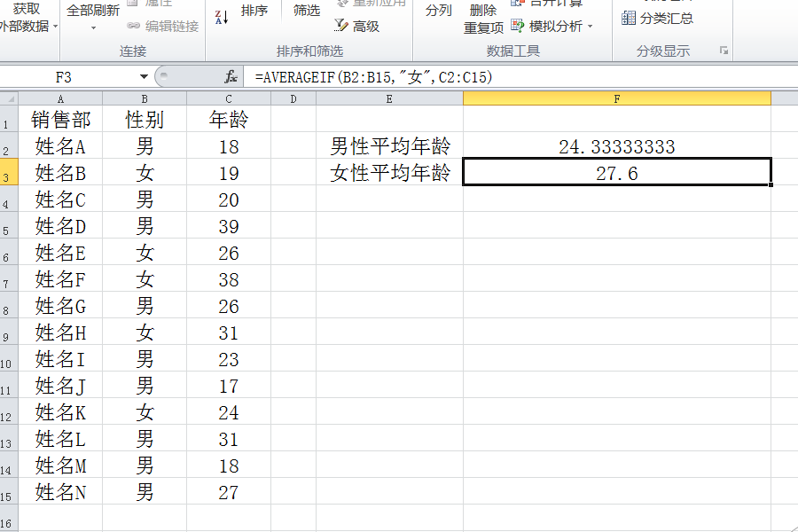The image size is (798, 532).
Task: Click the Sort Z to A icon
Action: [x=222, y=18]
